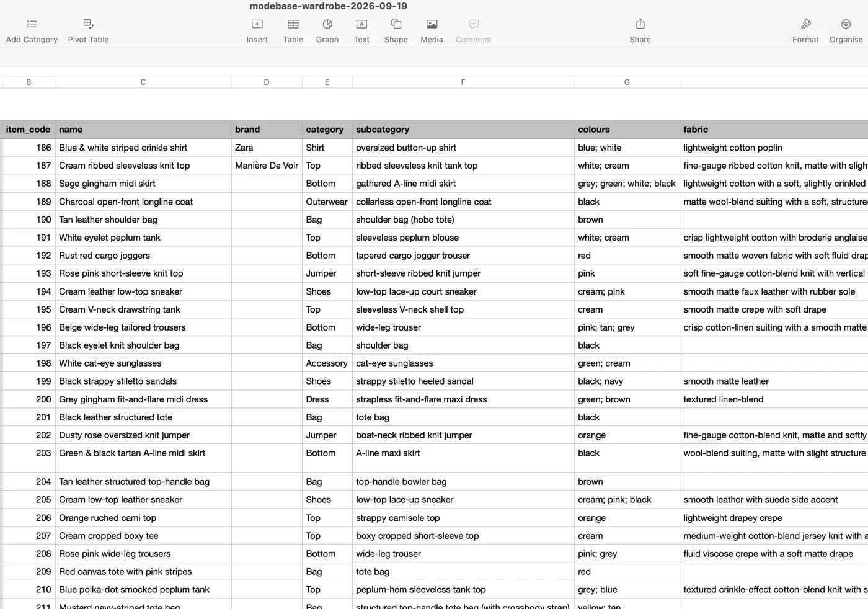Select cell 'Blue & white striped crinkle shirt'

[143, 148]
